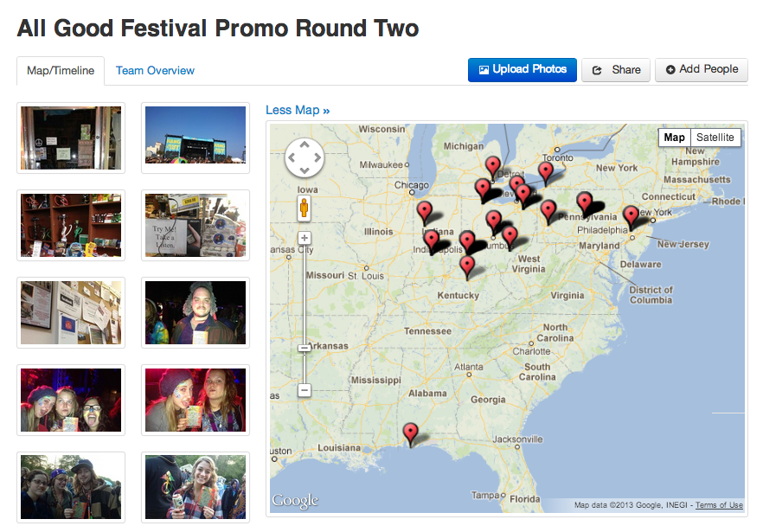This screenshot has width=763, height=532.
Task: Pan the map up with the arrow control
Action: [305, 145]
